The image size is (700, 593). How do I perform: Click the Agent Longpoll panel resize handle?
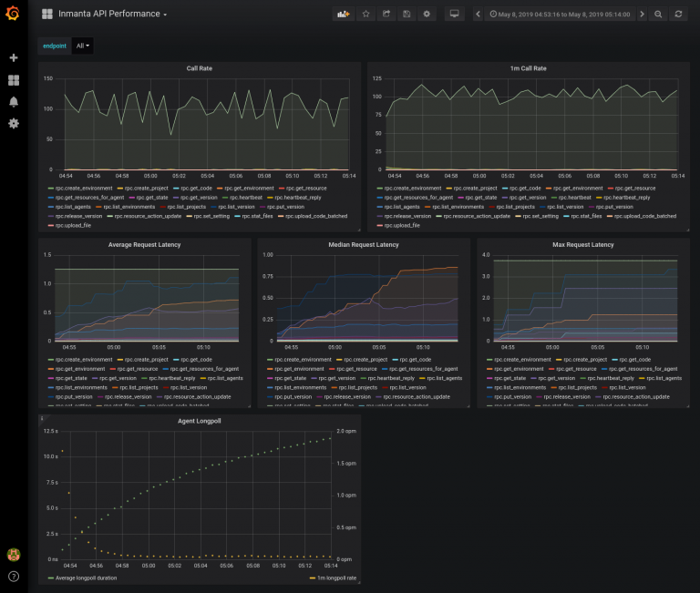358,582
